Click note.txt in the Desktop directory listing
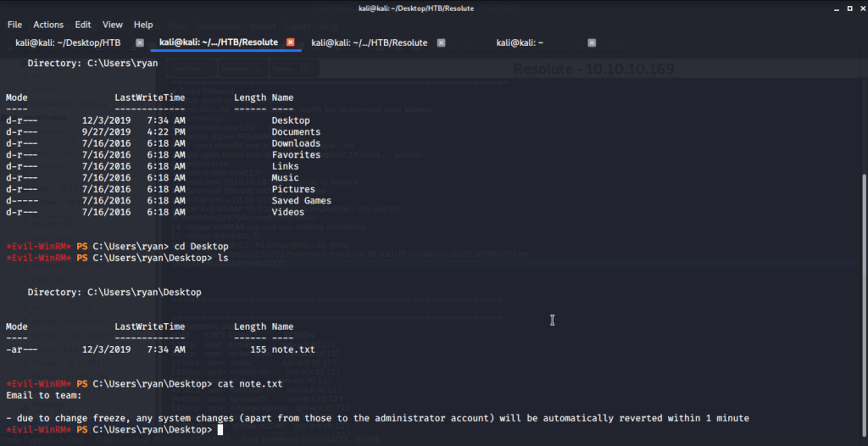 (292, 349)
